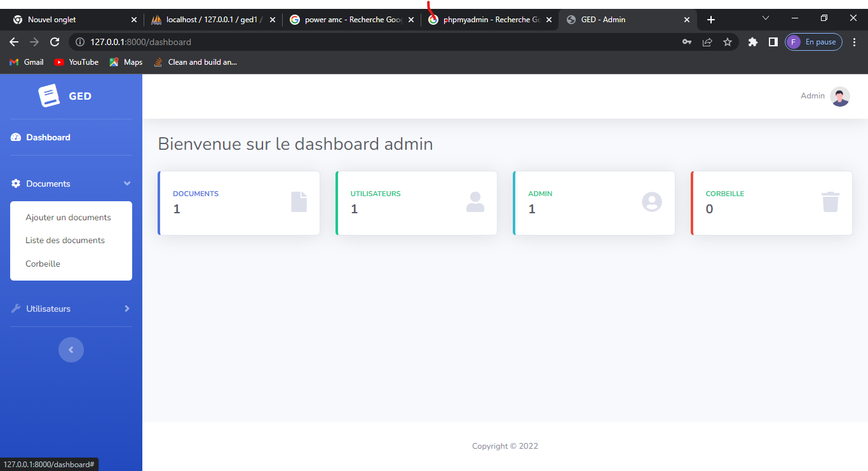
Task: Click the Documents card file icon
Action: (x=299, y=202)
